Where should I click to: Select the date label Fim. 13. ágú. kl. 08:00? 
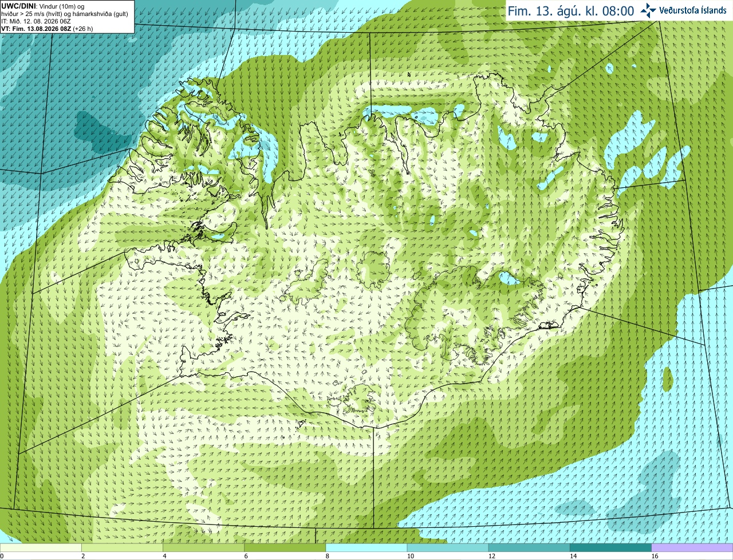point(571,11)
